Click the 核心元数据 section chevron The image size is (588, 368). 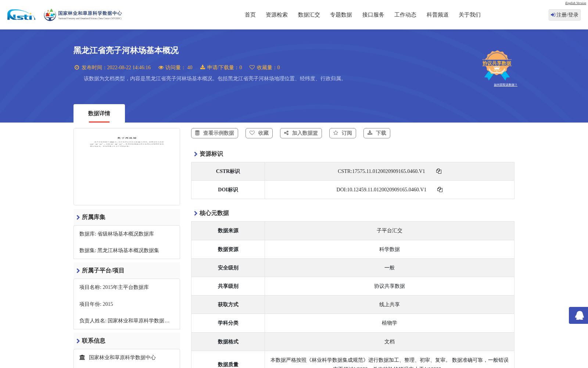point(196,213)
